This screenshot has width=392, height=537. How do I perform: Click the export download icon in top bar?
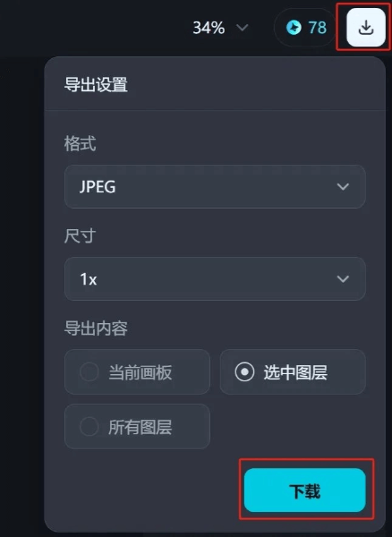coord(366,28)
